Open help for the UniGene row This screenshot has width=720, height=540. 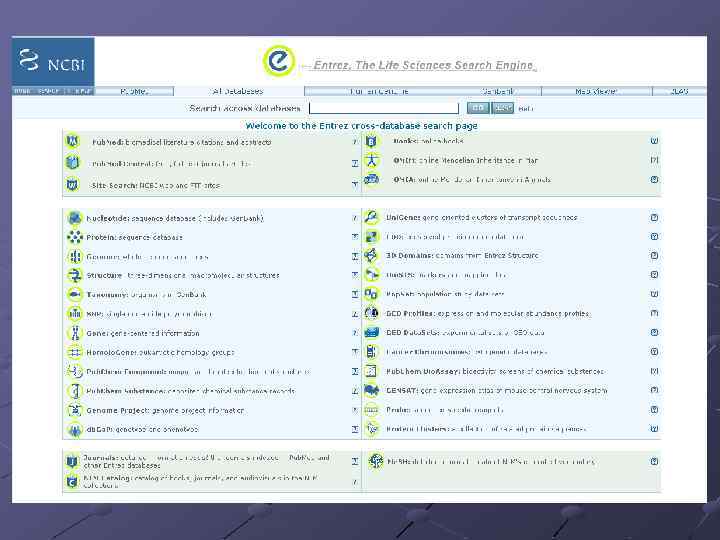[654, 217]
